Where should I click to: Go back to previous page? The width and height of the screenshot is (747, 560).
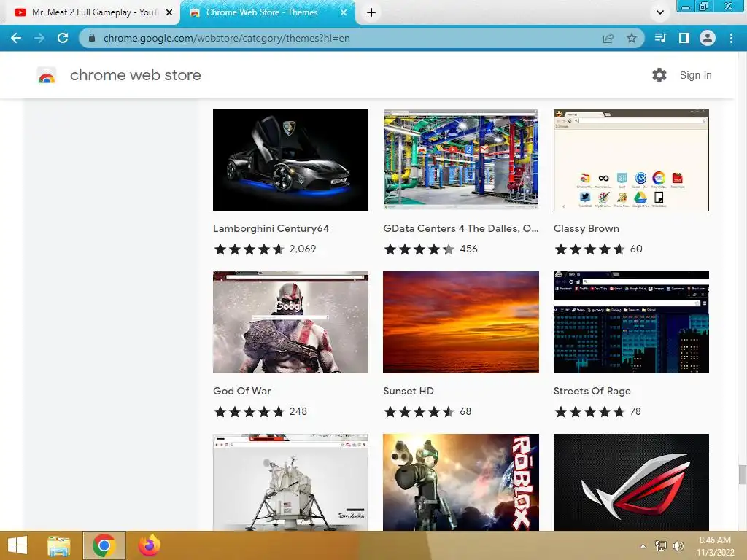pos(16,38)
